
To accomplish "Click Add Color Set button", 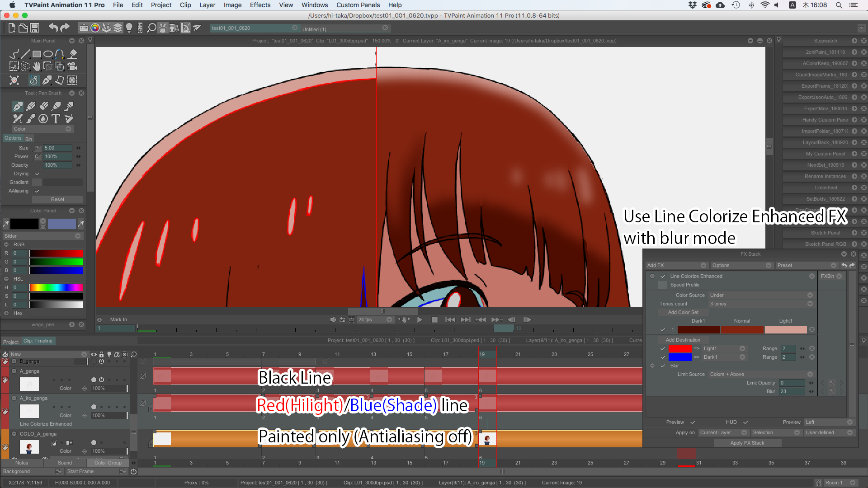I will [x=683, y=312].
